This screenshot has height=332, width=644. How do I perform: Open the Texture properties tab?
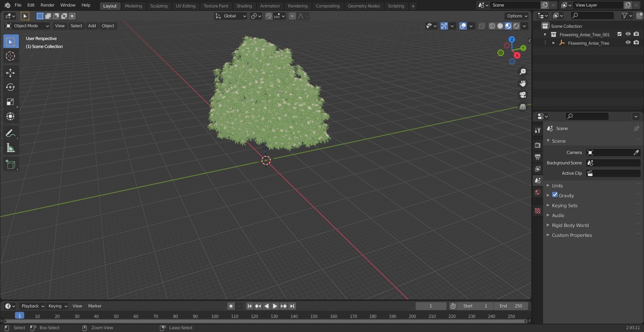click(537, 211)
